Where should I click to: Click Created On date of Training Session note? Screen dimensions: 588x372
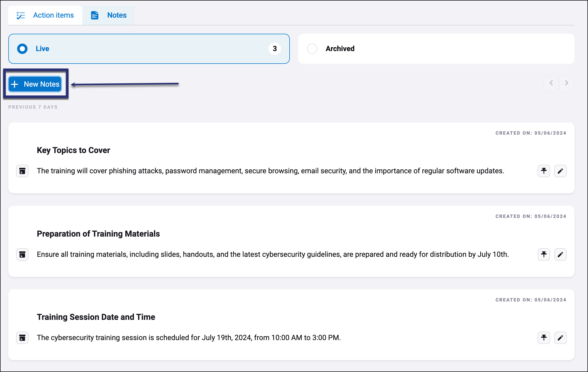pos(531,300)
